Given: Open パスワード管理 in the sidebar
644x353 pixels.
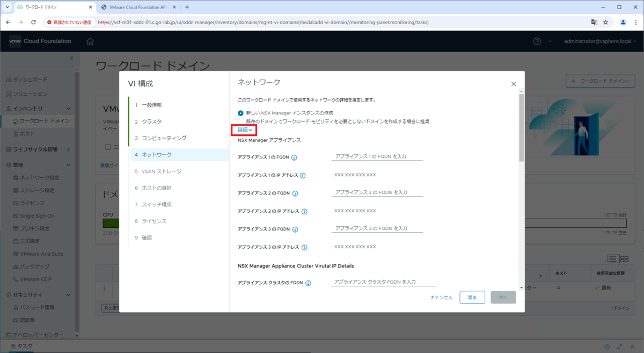Looking at the screenshot, I should [36, 307].
